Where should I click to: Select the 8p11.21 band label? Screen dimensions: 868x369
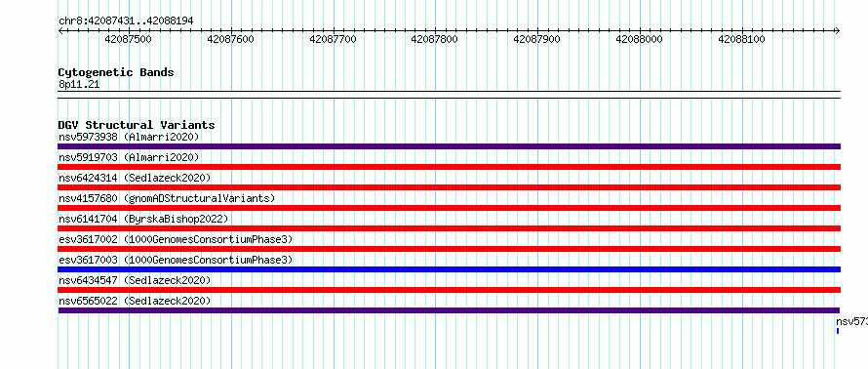click(79, 85)
